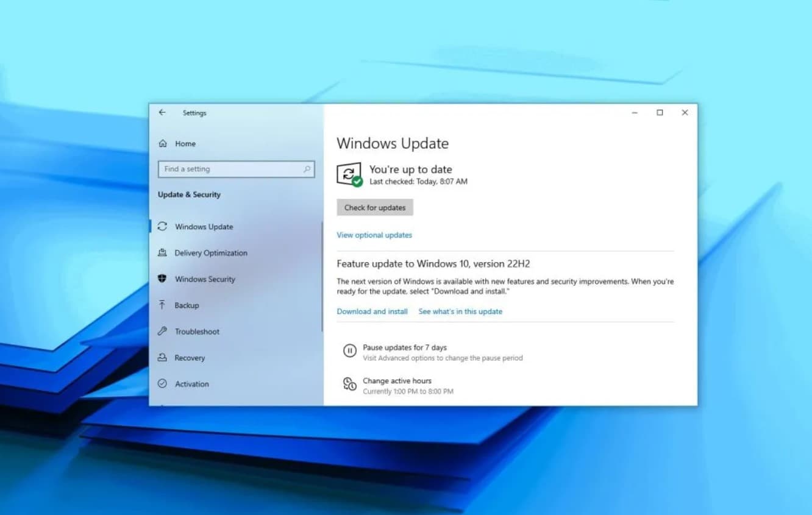Click the You're up to date text
Viewport: 812px width, 515px height.
411,169
